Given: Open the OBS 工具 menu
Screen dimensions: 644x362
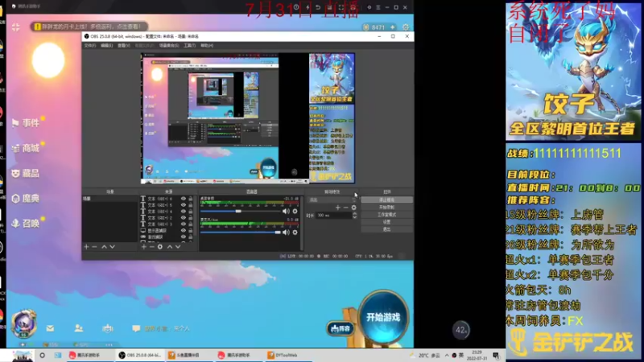Looking at the screenshot, I should click(x=189, y=46).
